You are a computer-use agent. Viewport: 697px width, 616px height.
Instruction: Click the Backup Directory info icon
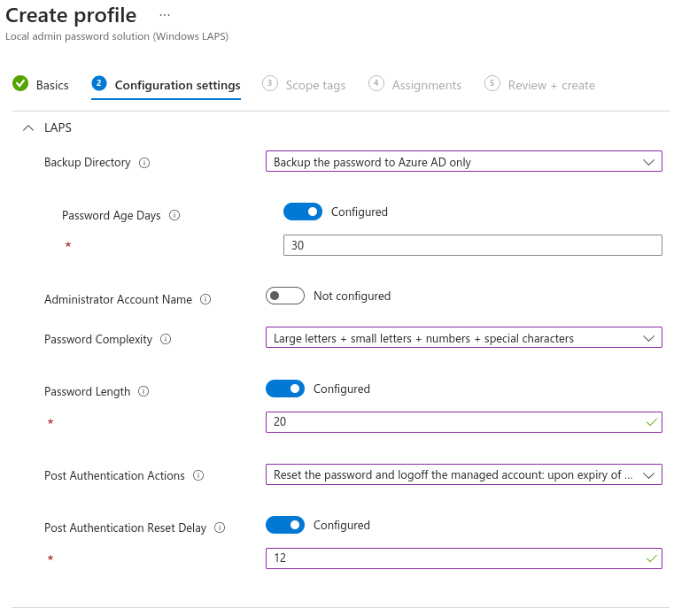(x=144, y=163)
